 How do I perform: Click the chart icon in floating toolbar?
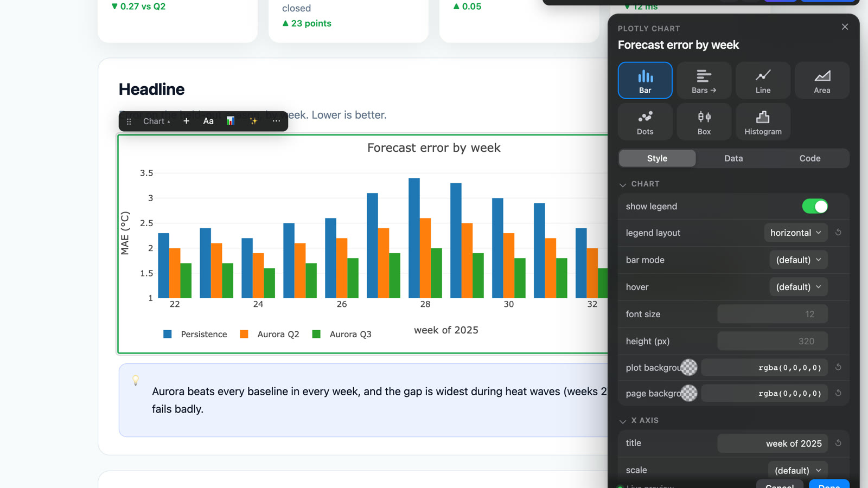pyautogui.click(x=231, y=121)
